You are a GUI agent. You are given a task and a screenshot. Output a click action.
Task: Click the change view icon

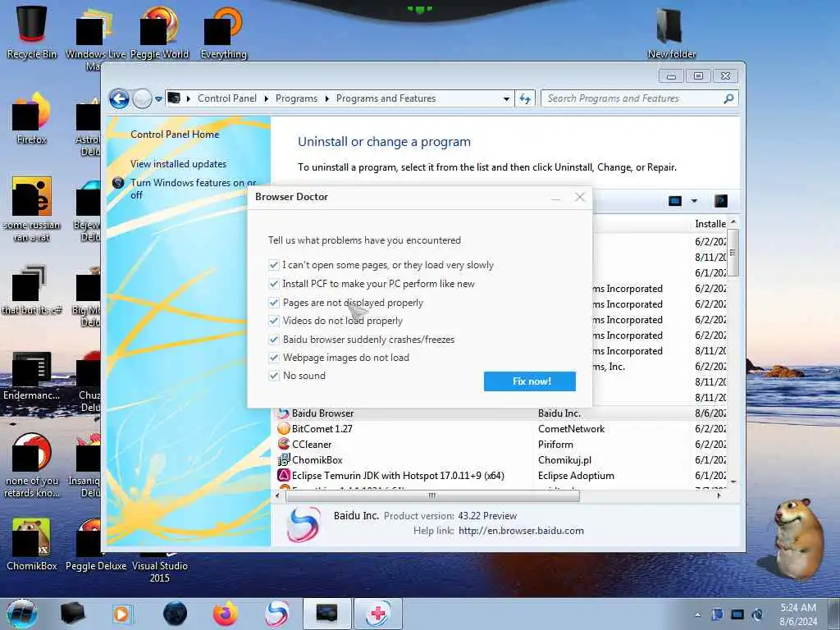tap(675, 201)
